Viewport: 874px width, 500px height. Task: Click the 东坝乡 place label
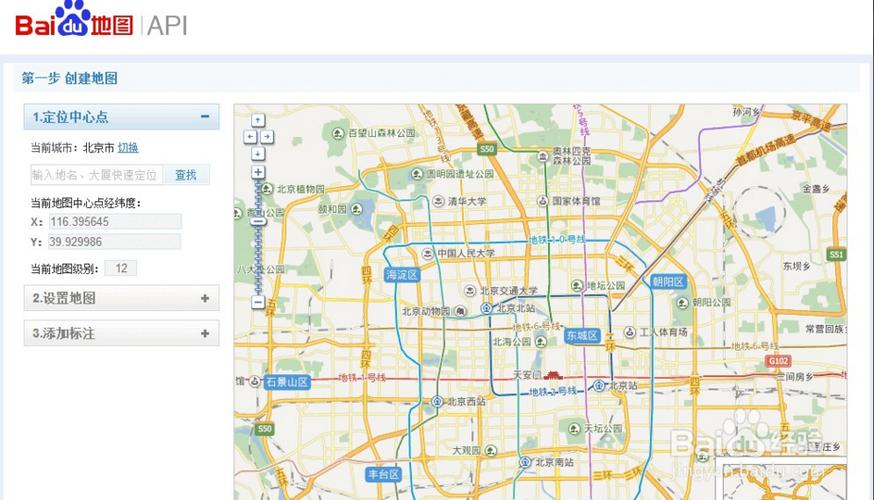coord(797,266)
